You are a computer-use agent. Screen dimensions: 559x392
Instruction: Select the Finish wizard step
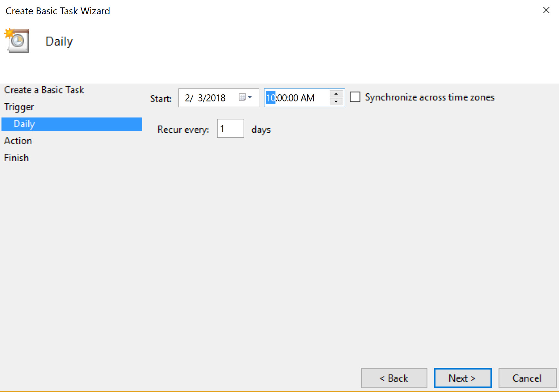pos(16,158)
